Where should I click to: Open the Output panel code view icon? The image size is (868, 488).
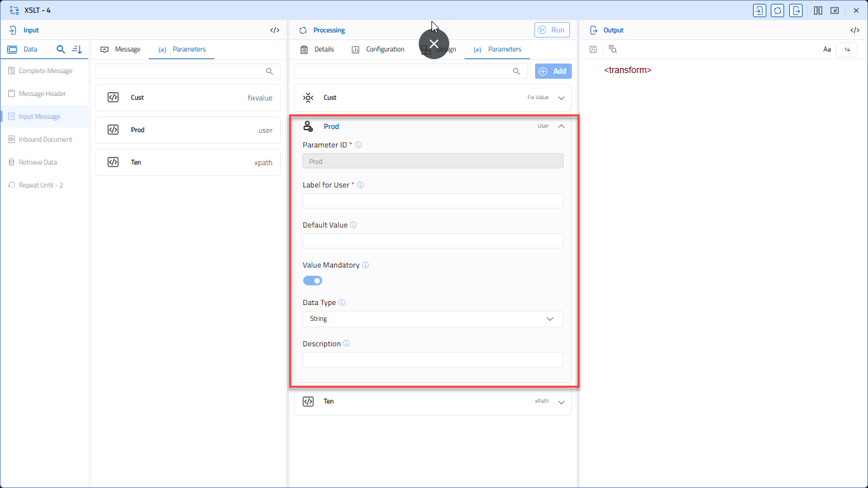click(x=855, y=30)
